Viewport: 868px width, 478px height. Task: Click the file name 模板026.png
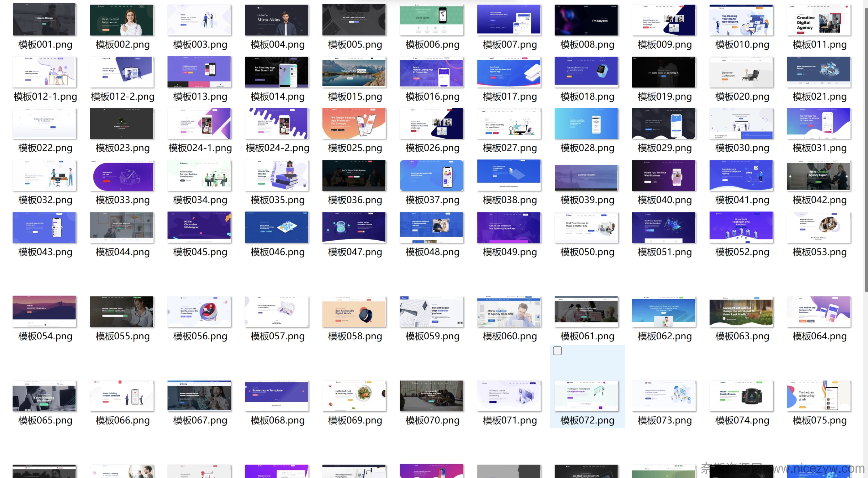(432, 148)
